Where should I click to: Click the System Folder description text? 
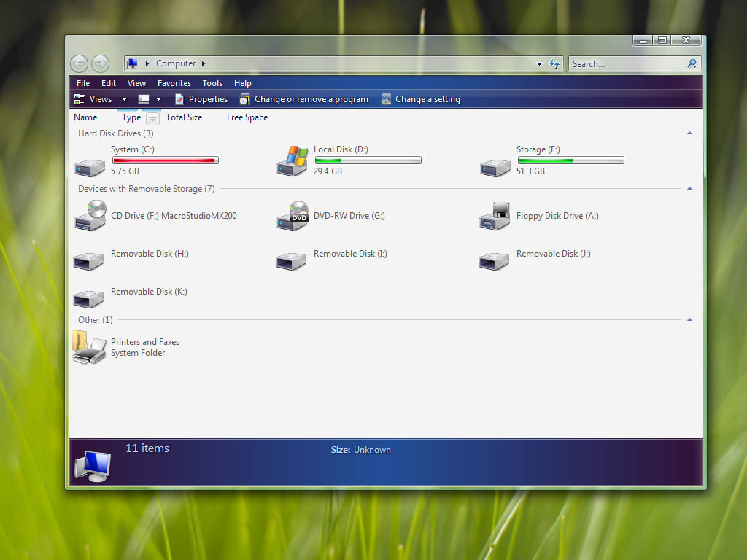coord(138,353)
